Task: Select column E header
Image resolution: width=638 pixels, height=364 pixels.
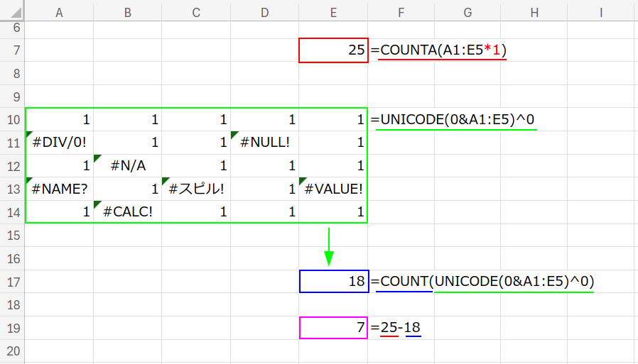Action: [x=333, y=11]
